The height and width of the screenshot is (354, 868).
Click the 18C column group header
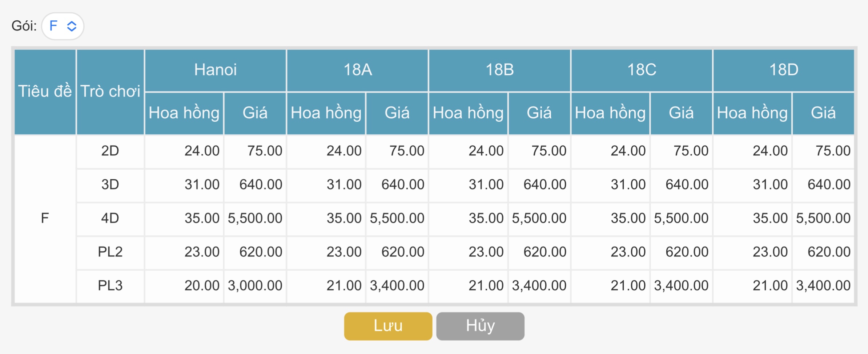point(642,70)
